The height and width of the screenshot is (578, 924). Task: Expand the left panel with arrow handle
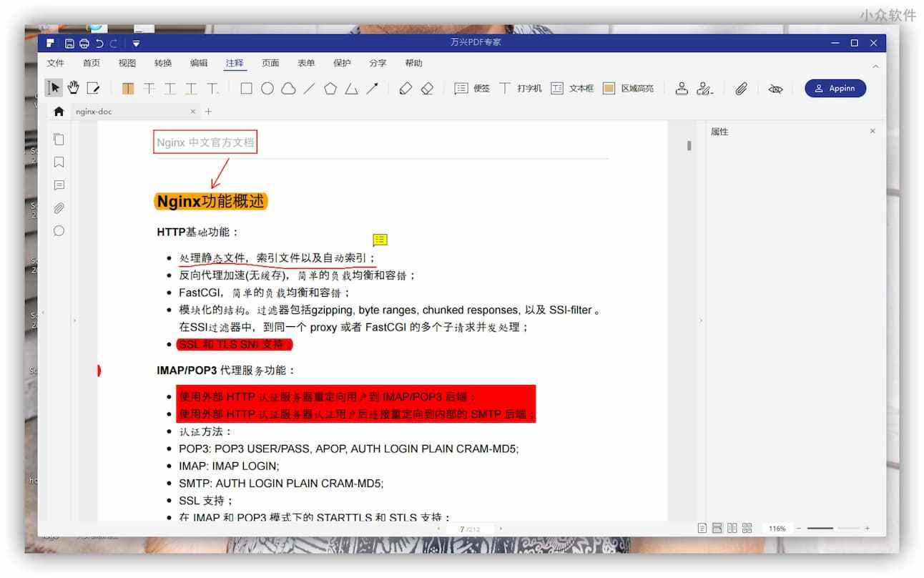point(74,320)
